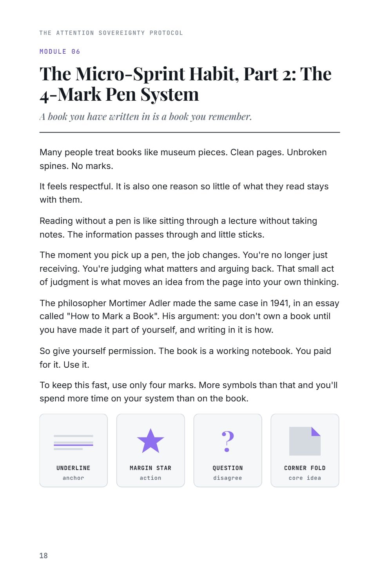Select the MARGIN STAR action card
392x588 pixels.
coord(151,450)
